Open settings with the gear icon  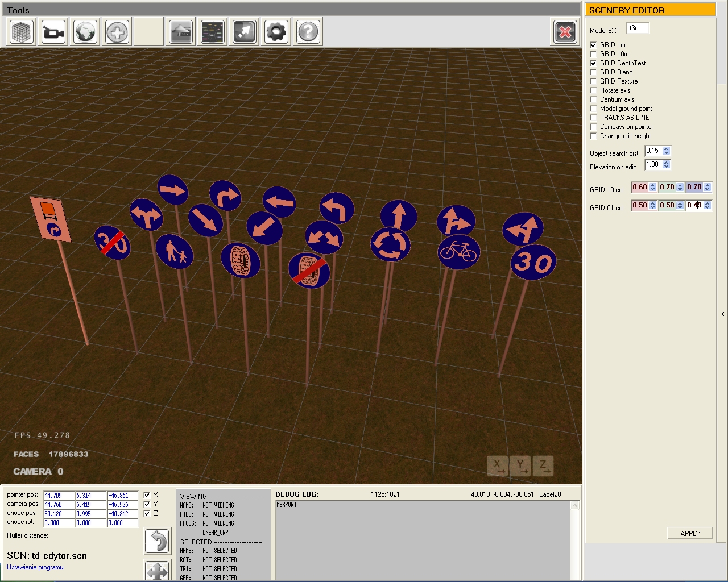[276, 32]
